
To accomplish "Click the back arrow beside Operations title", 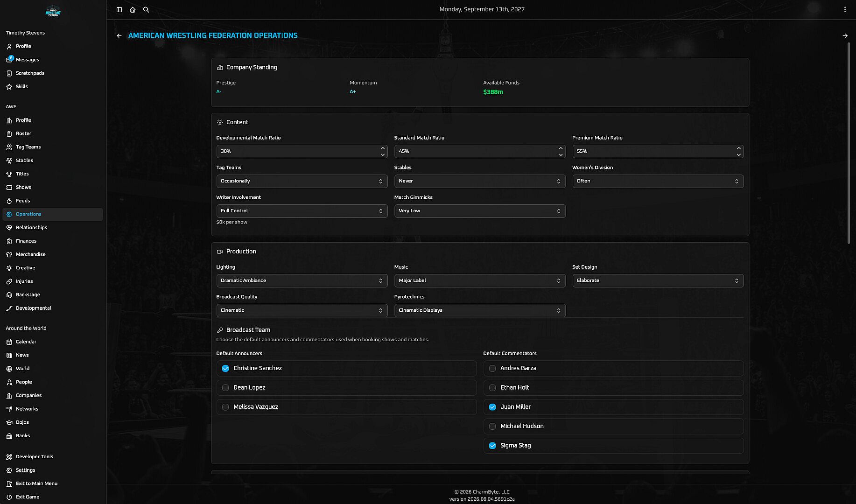I will click(119, 35).
